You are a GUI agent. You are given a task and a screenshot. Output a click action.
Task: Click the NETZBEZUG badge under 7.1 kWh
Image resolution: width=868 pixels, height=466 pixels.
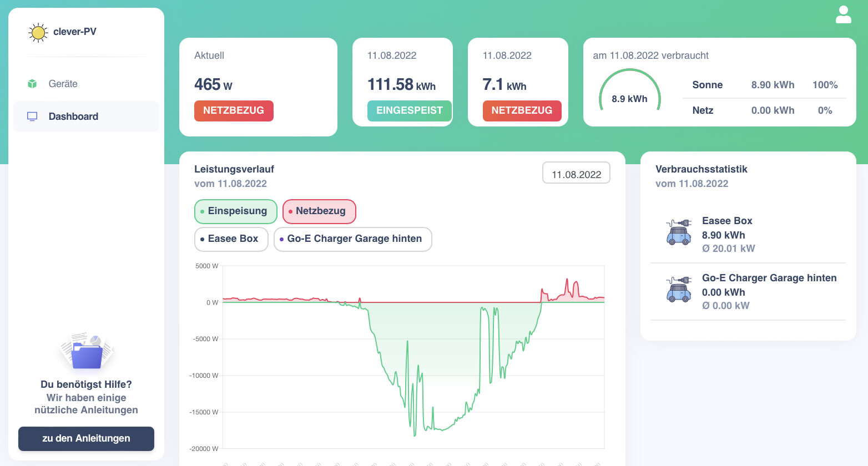(x=522, y=110)
